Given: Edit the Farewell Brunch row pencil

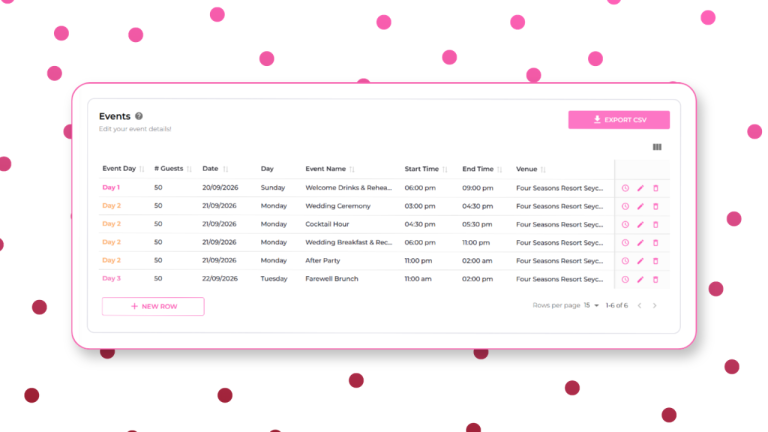Looking at the screenshot, I should tap(640, 279).
